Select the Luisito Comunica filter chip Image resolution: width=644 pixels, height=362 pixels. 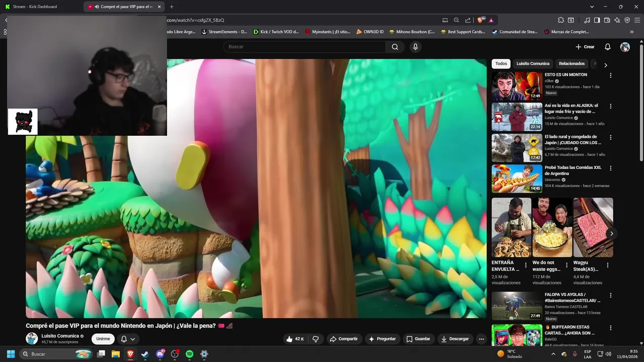pyautogui.click(x=533, y=64)
